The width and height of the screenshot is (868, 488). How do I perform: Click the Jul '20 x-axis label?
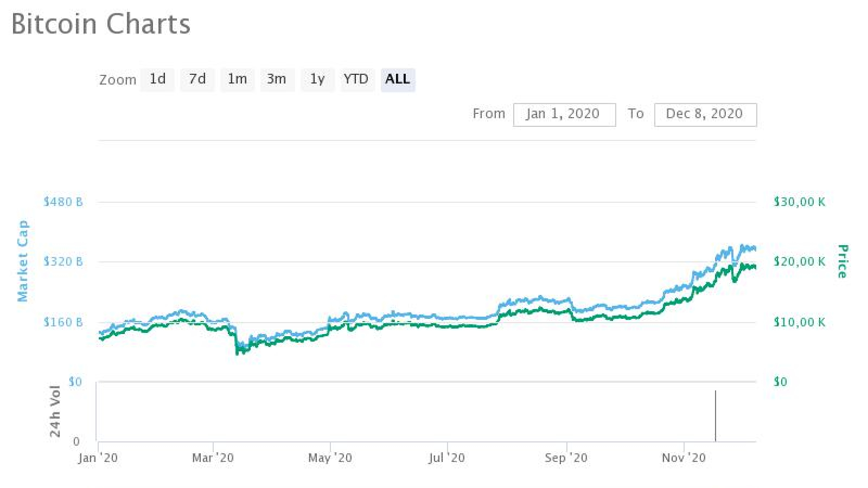[x=447, y=458]
